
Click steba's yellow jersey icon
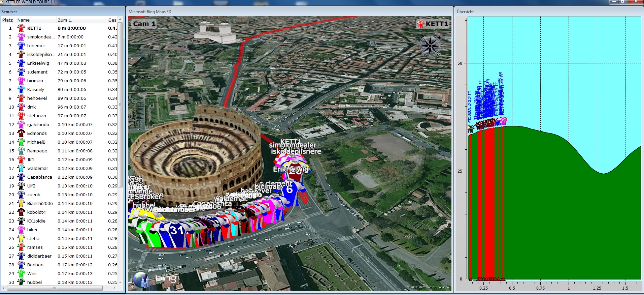(21, 239)
